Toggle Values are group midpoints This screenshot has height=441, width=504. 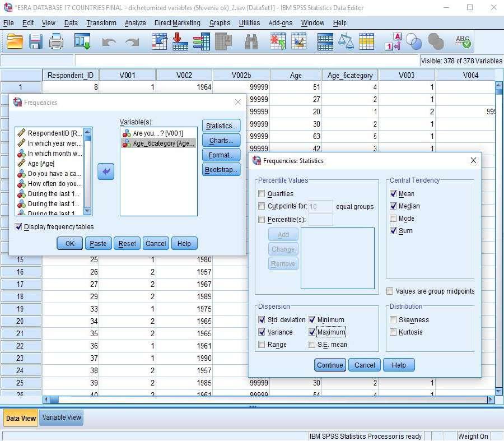[x=390, y=291]
